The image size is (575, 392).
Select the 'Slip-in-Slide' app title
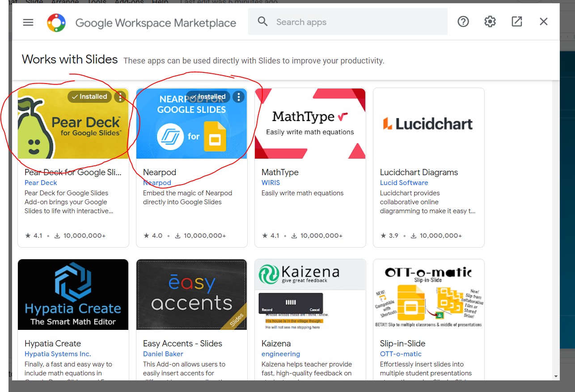click(x=403, y=344)
